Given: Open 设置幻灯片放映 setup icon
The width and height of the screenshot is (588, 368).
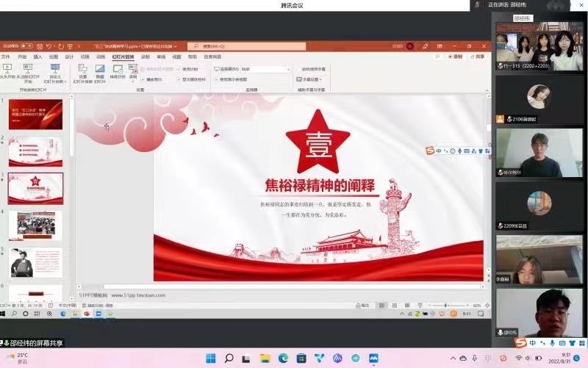Looking at the screenshot, I should click(x=82, y=69).
